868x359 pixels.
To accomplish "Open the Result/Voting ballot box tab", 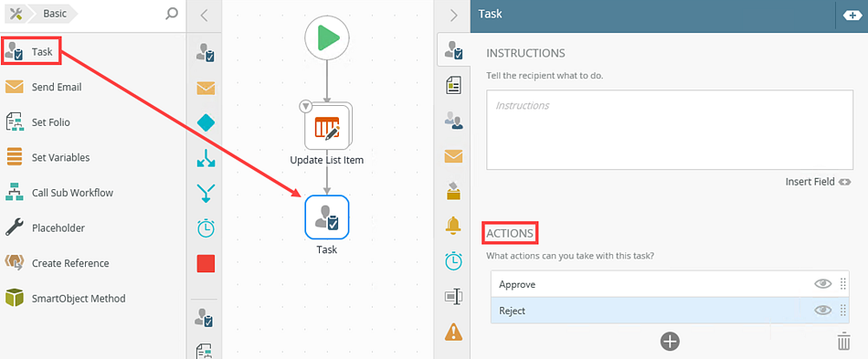I will click(x=454, y=192).
